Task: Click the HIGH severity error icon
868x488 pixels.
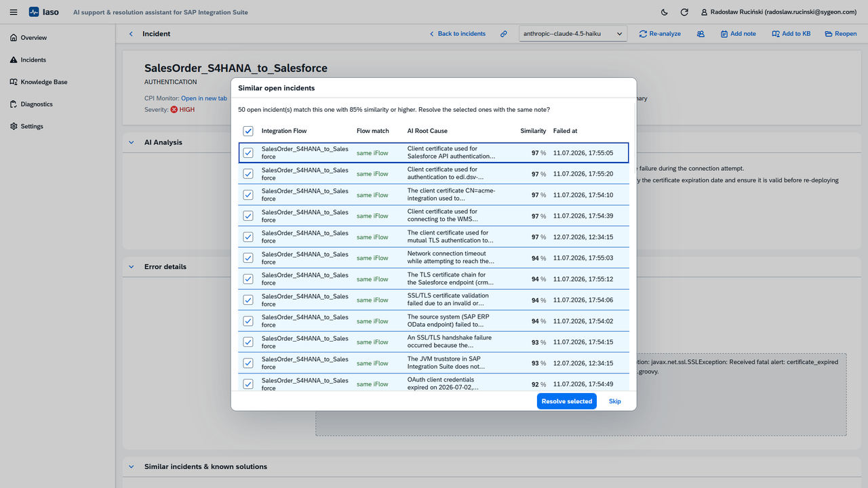Action: 174,109
